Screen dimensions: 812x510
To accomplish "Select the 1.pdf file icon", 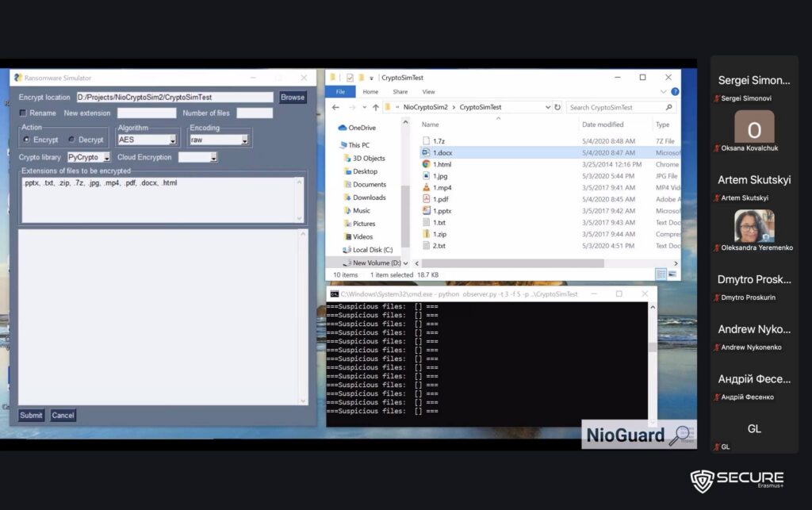I will pos(426,199).
